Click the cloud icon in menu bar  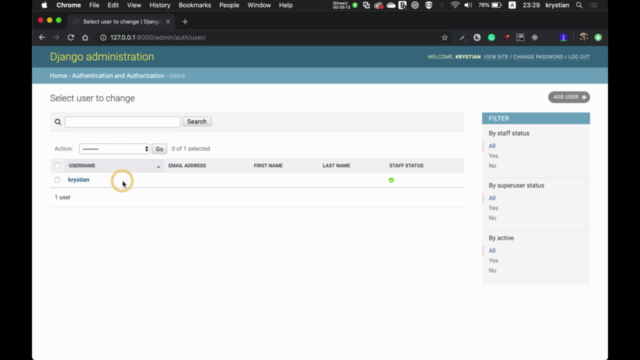coord(391,5)
